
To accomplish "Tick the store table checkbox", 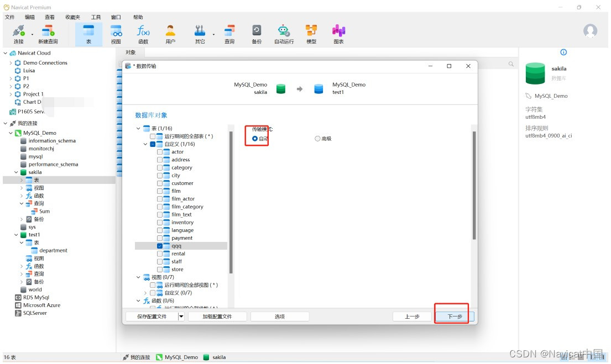I will click(160, 270).
